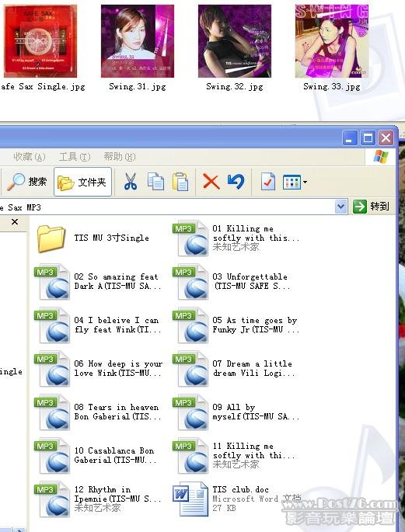Image resolution: width=405 pixels, height=532 pixels.
Task: Select the TIS MU 3寸Single folder
Action: 93,238
